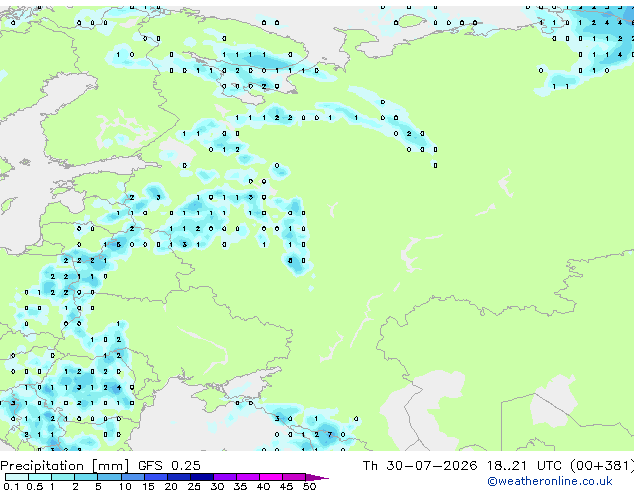Pick the 5–10 mm legend color cell
This screenshot has height=490, width=634.
109,477
